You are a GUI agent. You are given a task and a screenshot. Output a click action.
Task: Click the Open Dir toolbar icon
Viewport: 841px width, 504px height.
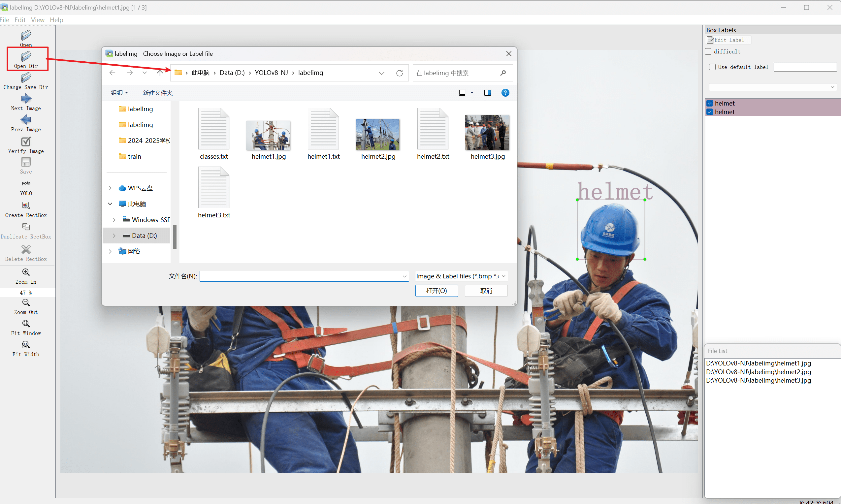(x=26, y=57)
